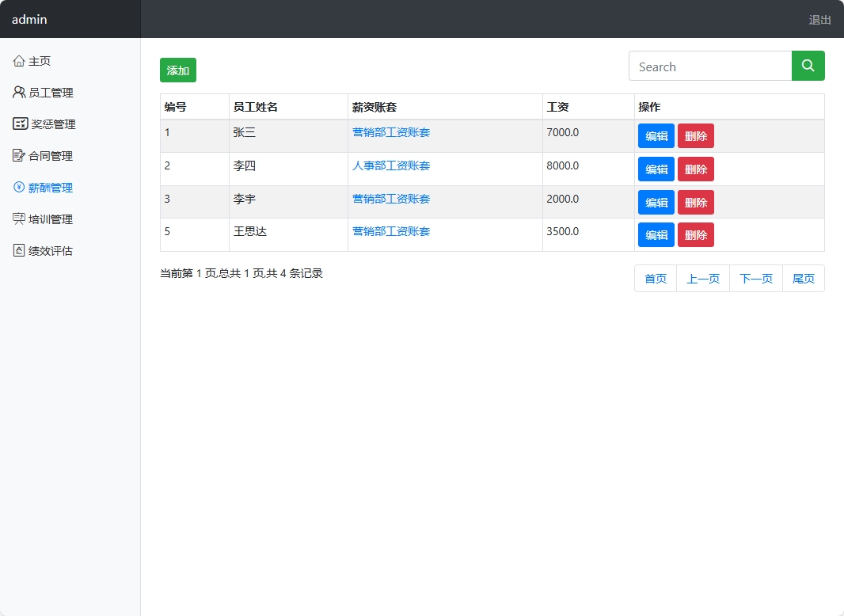Open 营销部工资账套 link for 张三
844x616 pixels.
(x=391, y=132)
